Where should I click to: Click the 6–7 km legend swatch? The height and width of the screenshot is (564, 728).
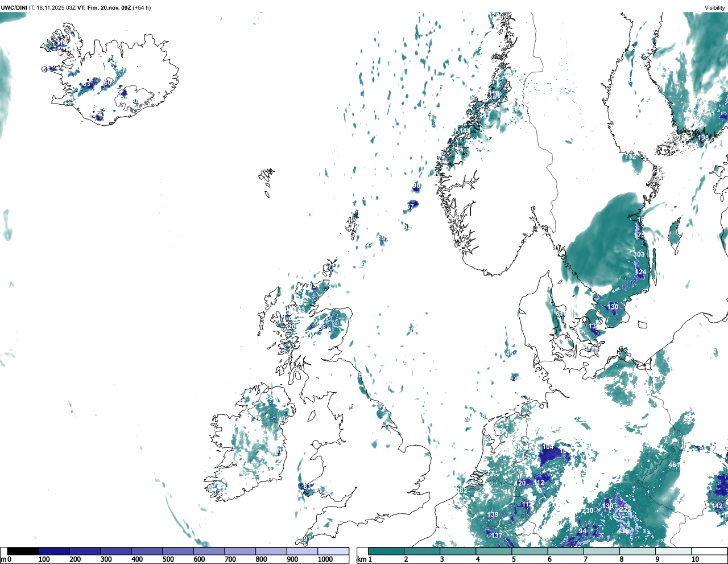click(x=565, y=551)
